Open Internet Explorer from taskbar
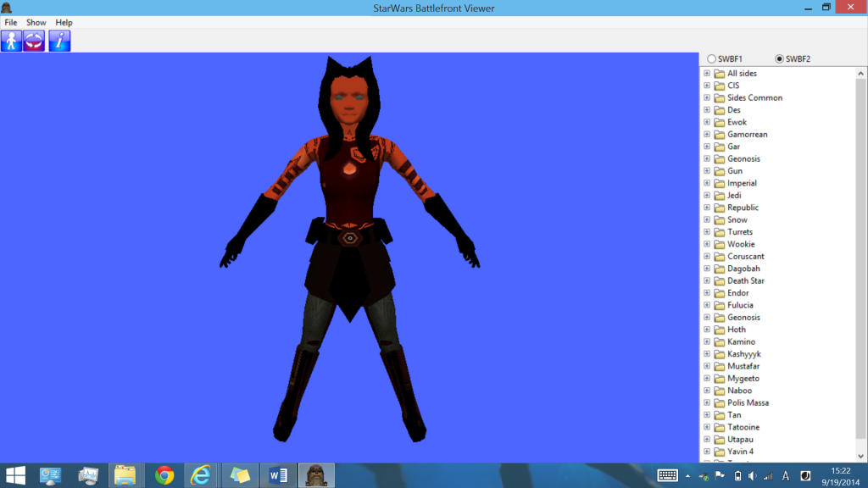Screen dimensions: 868x488 pos(200,475)
